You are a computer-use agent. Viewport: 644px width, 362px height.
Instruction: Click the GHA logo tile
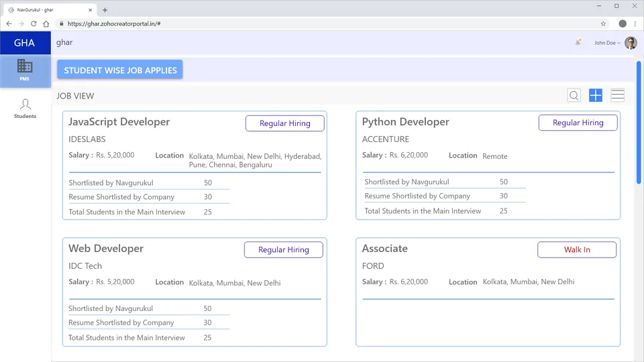coord(25,43)
